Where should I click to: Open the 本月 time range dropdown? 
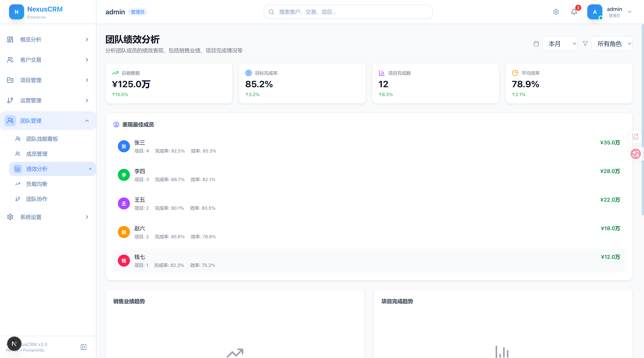point(560,44)
